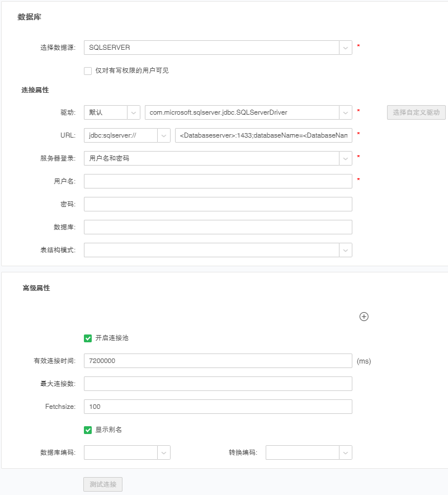
Task: Click the 数据库 page title
Action: point(29,17)
